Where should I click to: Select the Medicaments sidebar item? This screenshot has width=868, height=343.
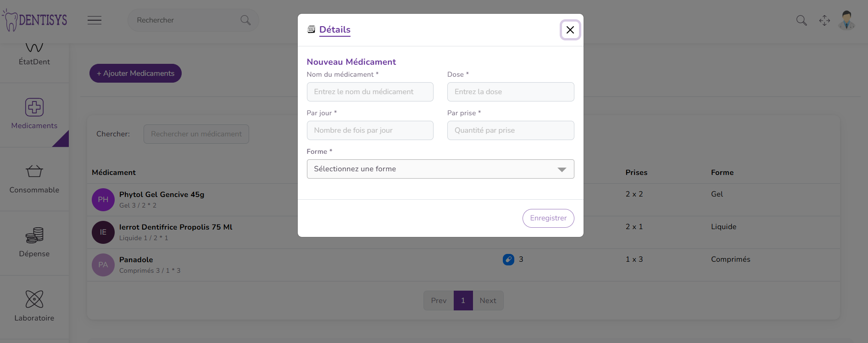click(34, 115)
